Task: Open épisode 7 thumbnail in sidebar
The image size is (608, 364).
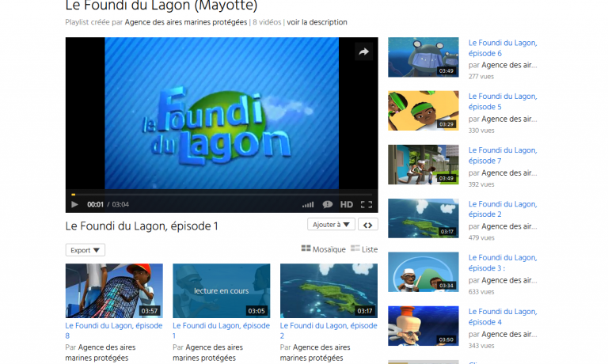Action: 423,165
